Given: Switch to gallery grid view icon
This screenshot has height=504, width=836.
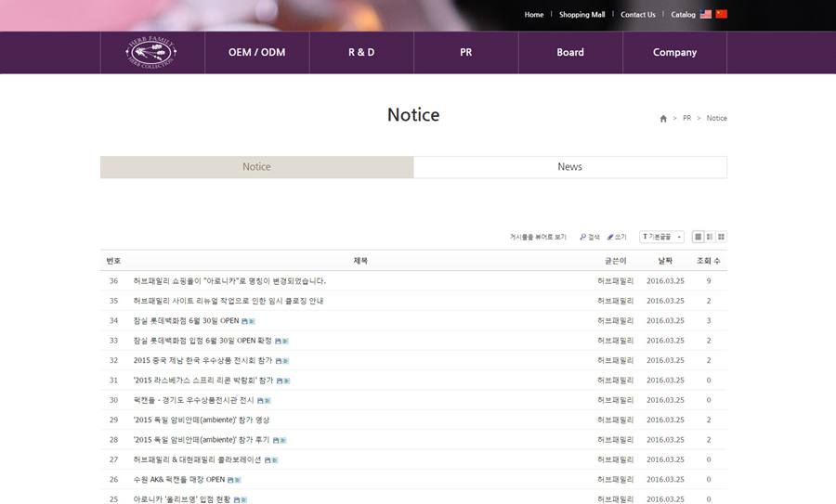Looking at the screenshot, I should (x=721, y=237).
